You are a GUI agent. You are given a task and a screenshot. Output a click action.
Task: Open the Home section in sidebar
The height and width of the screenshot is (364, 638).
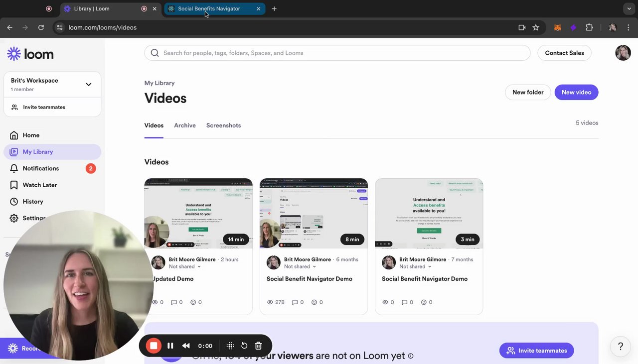coord(52,135)
